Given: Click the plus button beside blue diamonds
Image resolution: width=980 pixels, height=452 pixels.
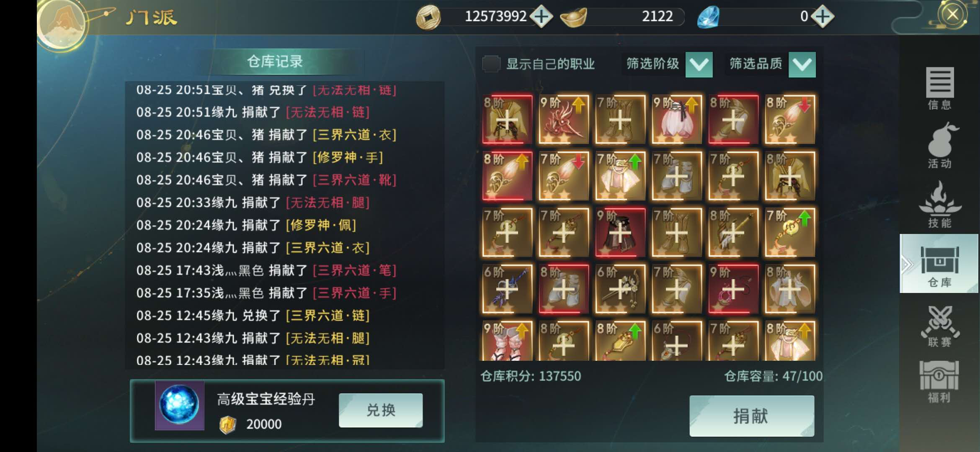Looking at the screenshot, I should click(x=823, y=17).
